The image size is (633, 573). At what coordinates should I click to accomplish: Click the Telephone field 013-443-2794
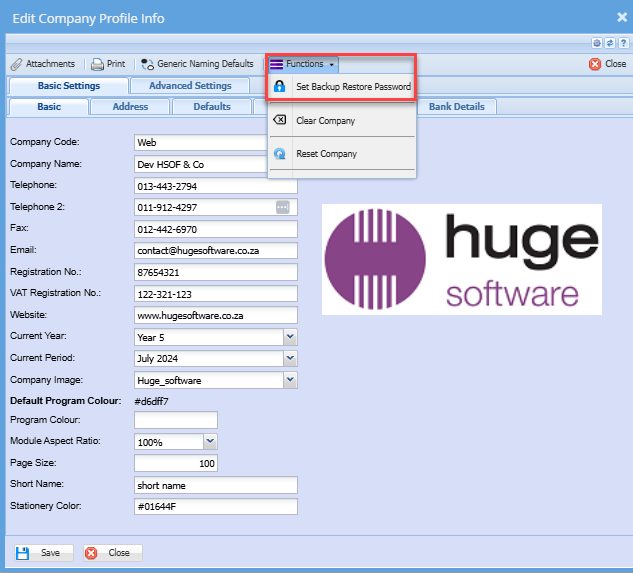pyautogui.click(x=216, y=186)
